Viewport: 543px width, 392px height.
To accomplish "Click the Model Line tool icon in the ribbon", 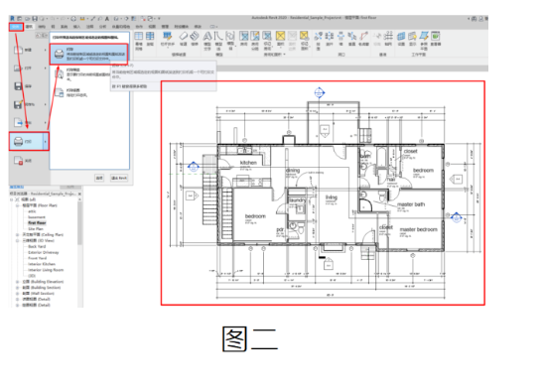I will coord(218,36).
